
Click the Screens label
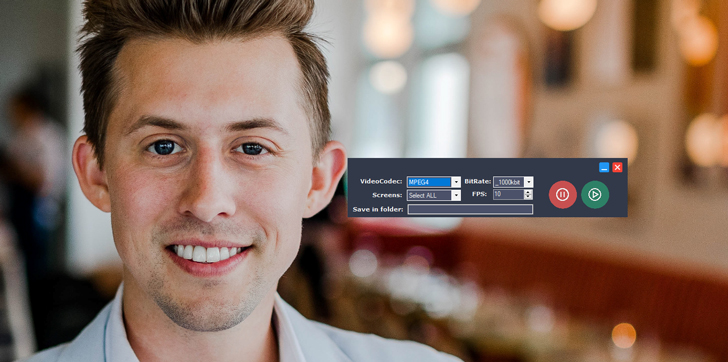pos(387,195)
